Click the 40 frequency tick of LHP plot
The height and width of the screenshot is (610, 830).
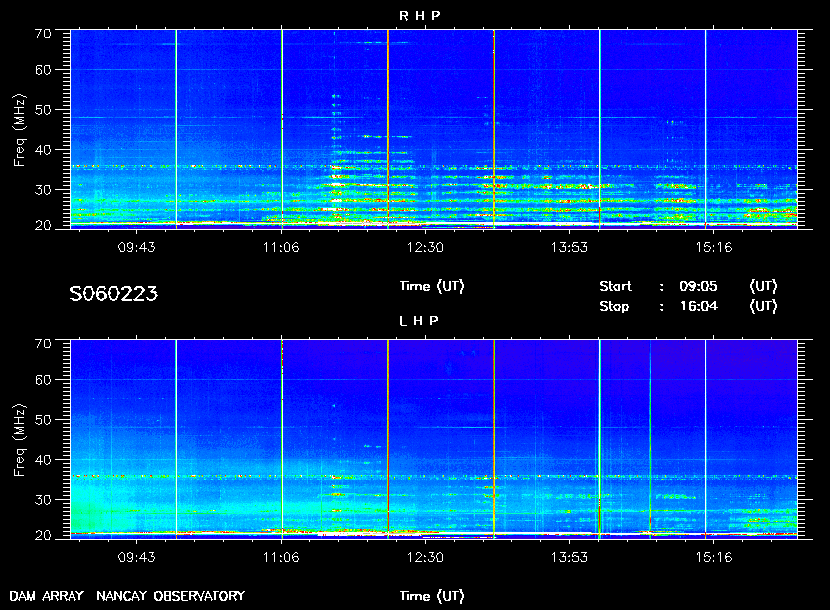coord(43,460)
